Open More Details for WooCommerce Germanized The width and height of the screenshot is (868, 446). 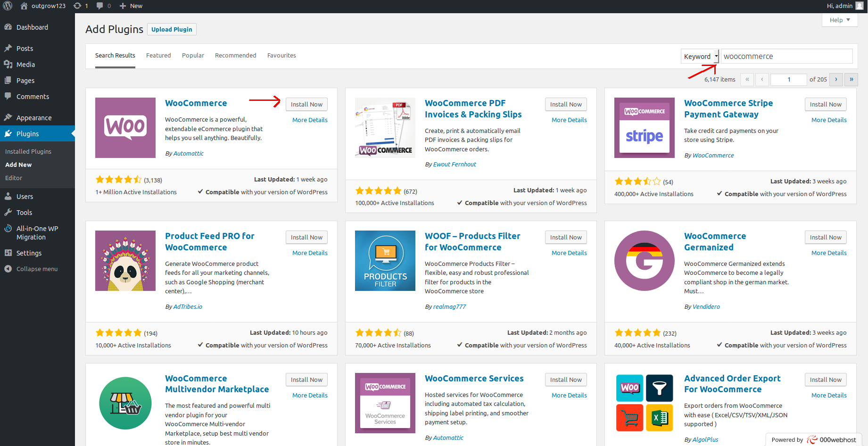coord(829,253)
